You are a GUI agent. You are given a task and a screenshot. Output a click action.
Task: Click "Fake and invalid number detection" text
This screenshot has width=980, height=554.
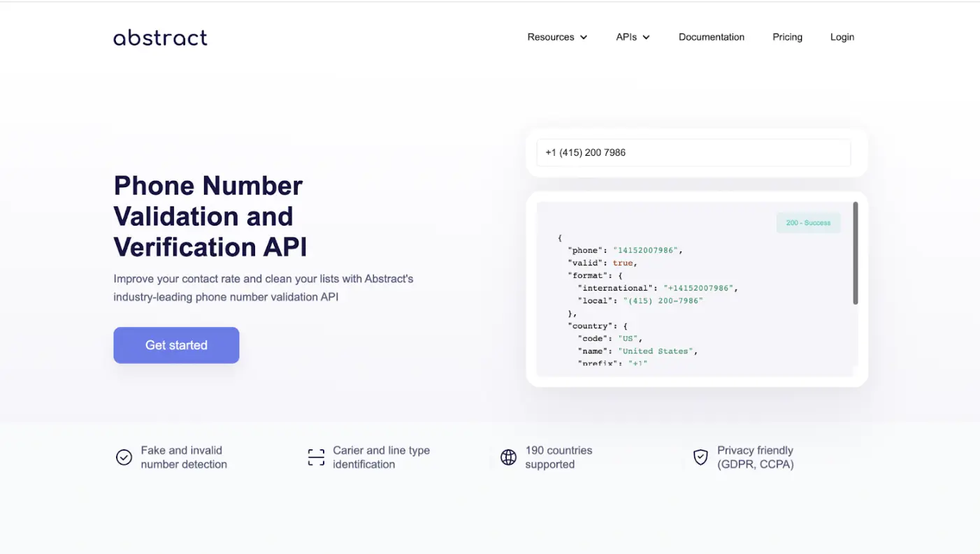pos(184,458)
